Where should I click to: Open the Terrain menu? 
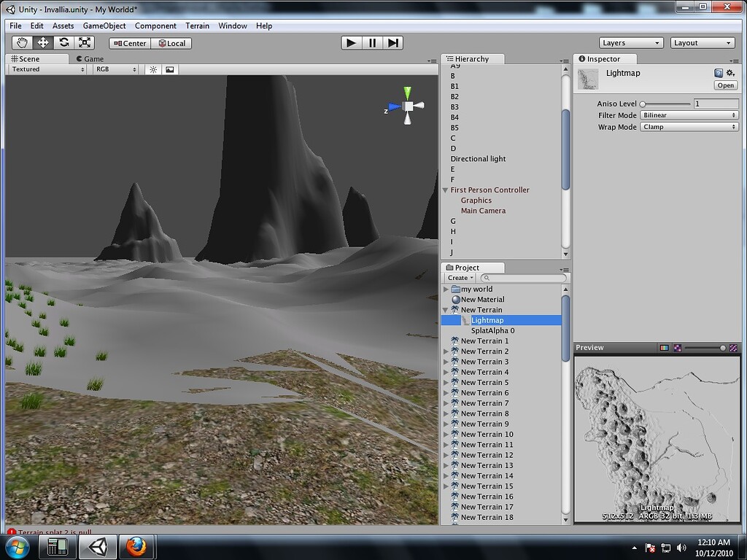tap(197, 26)
